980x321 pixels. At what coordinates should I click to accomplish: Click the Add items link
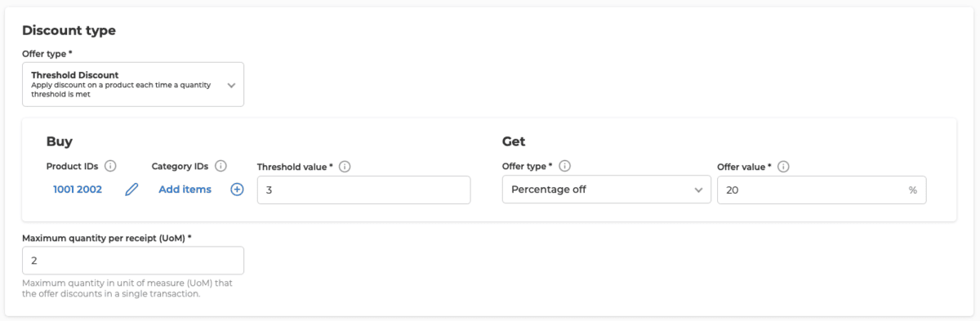tap(185, 189)
